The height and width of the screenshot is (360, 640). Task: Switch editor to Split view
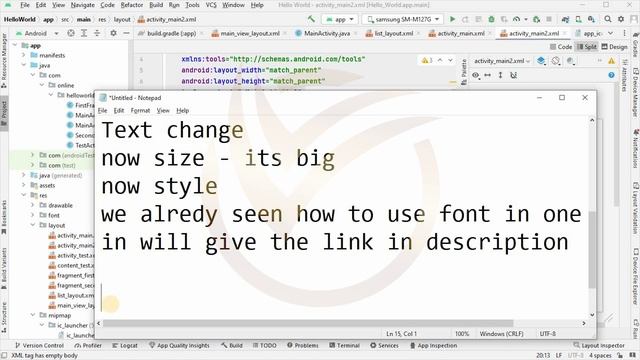pyautogui.click(x=587, y=47)
